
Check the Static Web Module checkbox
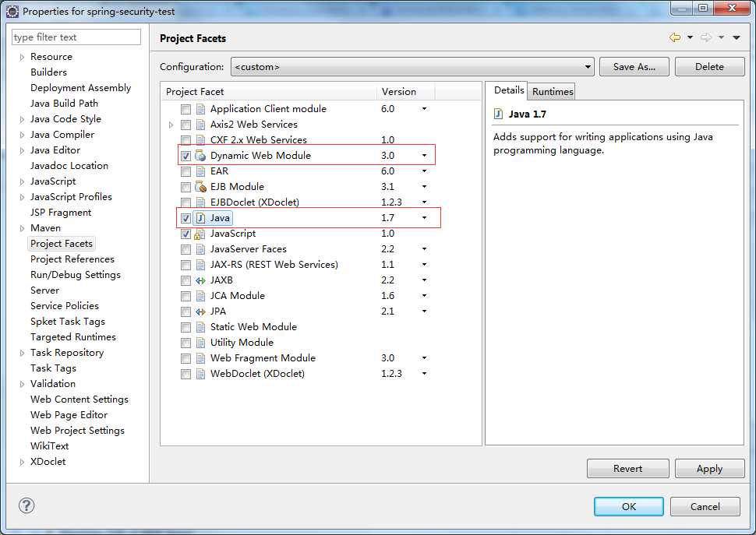pyautogui.click(x=185, y=327)
